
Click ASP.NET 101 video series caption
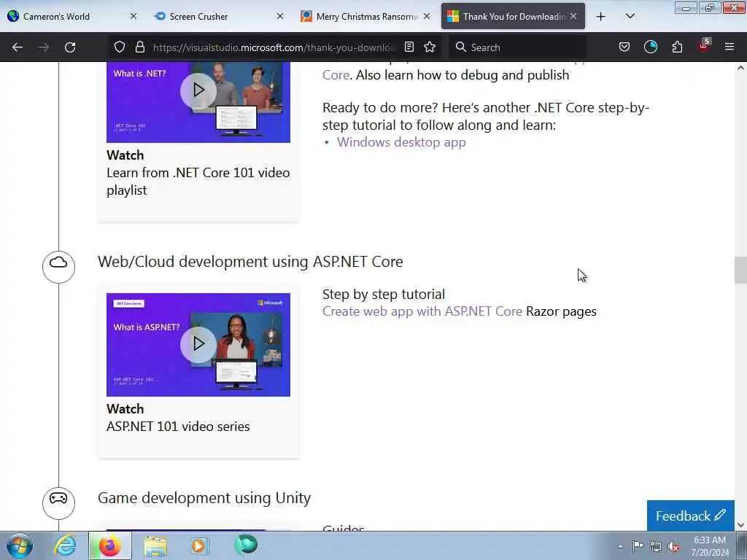(x=178, y=426)
